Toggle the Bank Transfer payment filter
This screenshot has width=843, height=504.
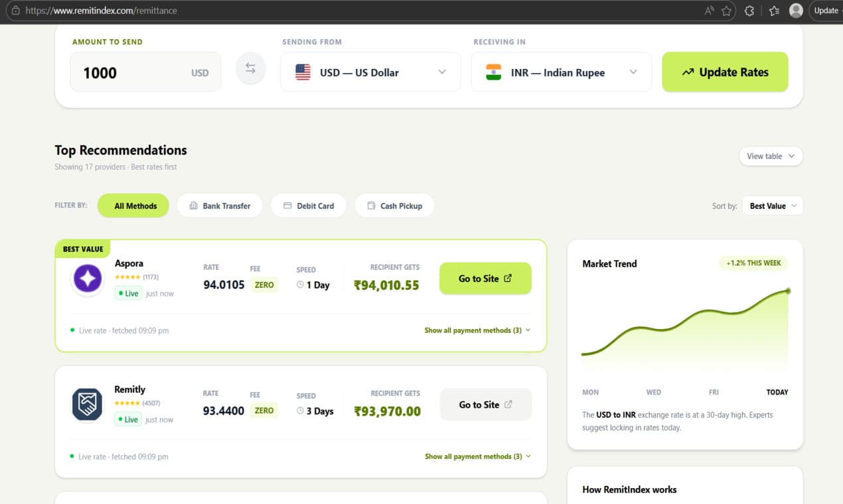[220, 206]
